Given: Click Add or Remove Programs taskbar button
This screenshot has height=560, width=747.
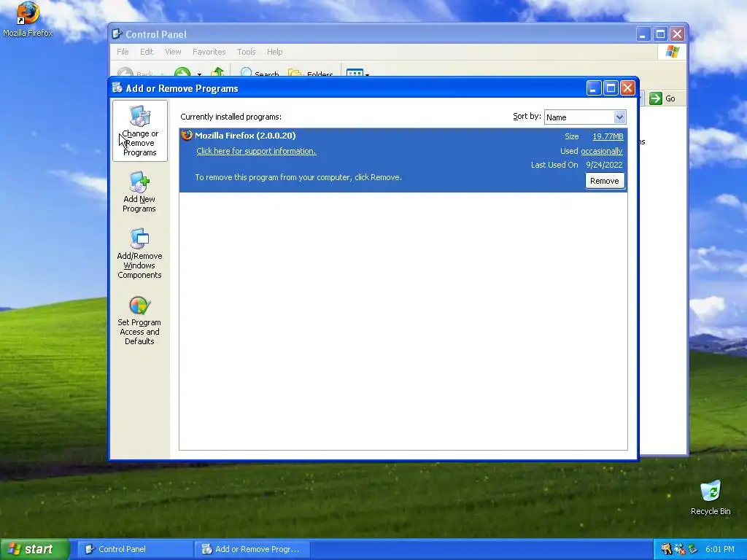Looking at the screenshot, I should (x=252, y=549).
